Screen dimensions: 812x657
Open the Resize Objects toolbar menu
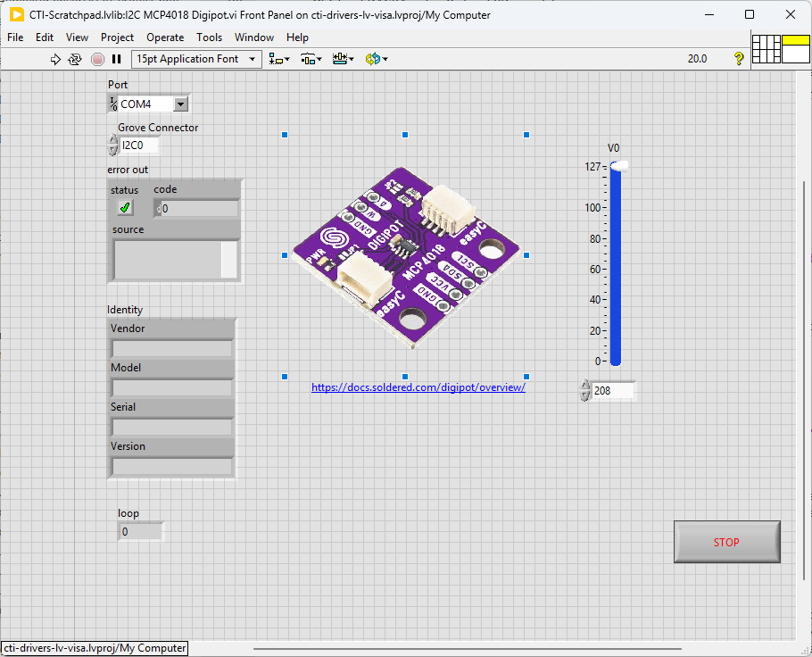343,59
